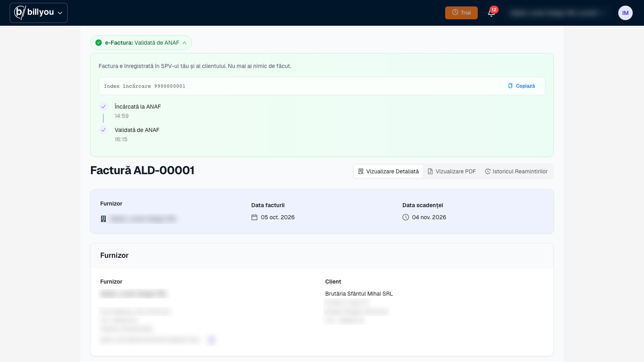Click the blurred company selector in header
The image size is (644, 362).
tap(557, 13)
